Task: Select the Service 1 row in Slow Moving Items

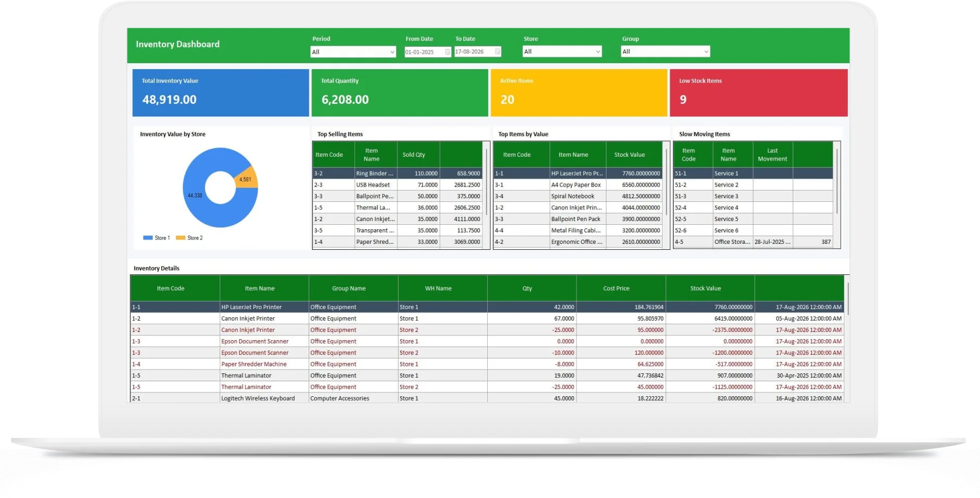Action: (753, 174)
